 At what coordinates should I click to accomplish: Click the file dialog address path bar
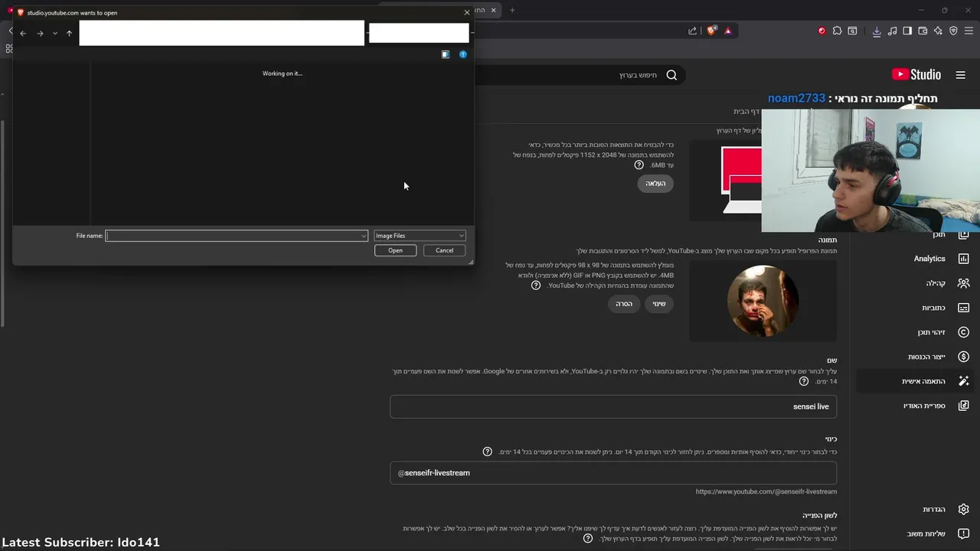click(222, 33)
